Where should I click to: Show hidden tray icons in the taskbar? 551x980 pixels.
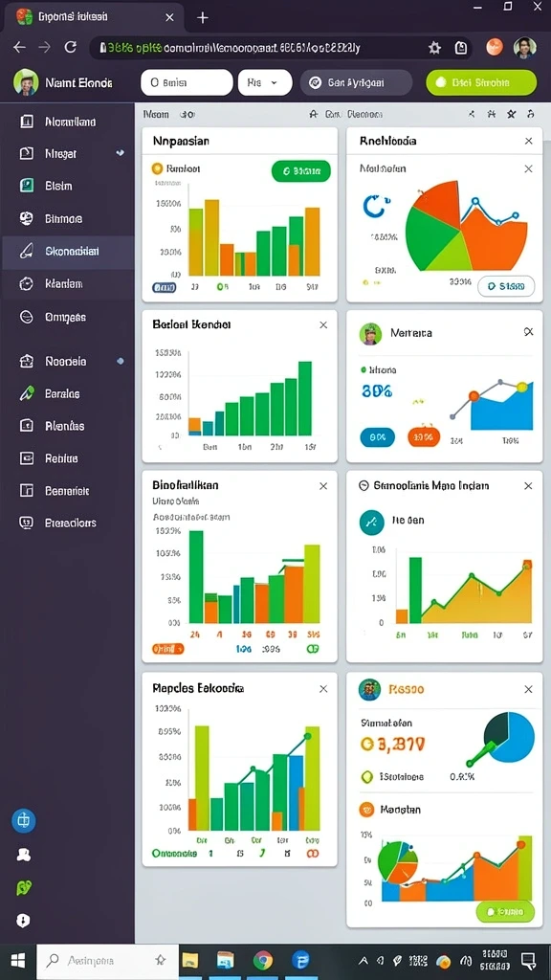click(x=363, y=961)
